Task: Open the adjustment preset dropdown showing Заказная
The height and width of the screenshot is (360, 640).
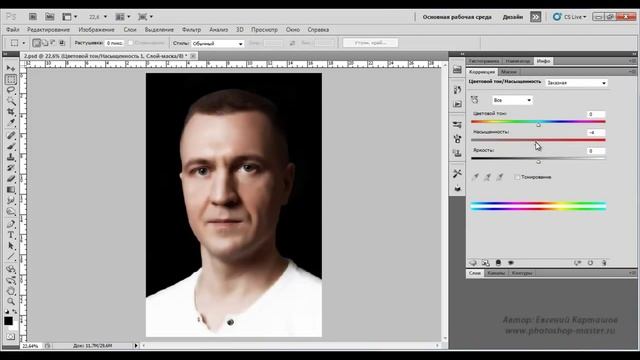Action: [x=576, y=83]
